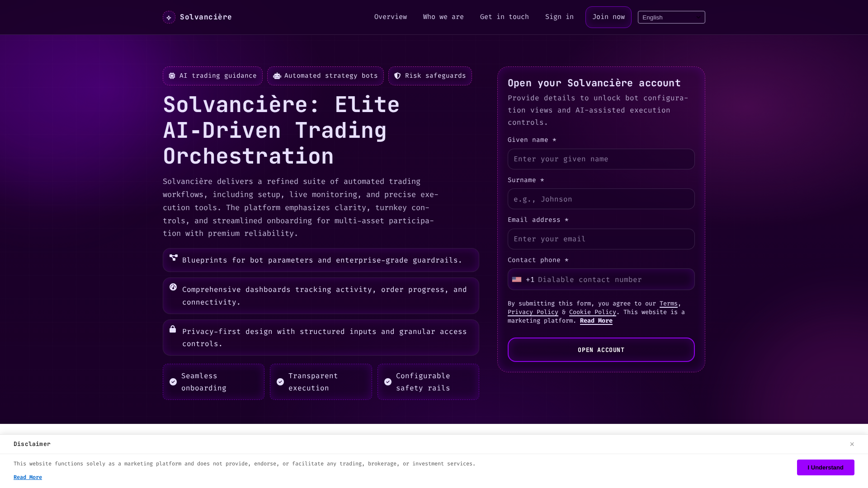Click the +1 country dialing code

530,280
